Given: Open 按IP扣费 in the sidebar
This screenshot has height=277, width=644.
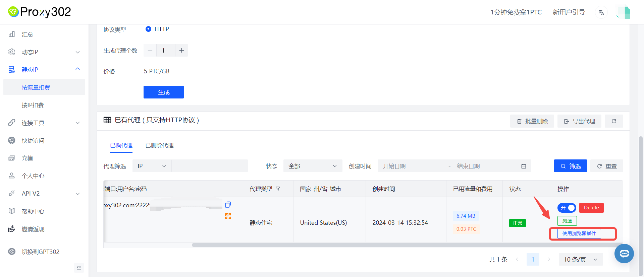Looking at the screenshot, I should [44, 105].
